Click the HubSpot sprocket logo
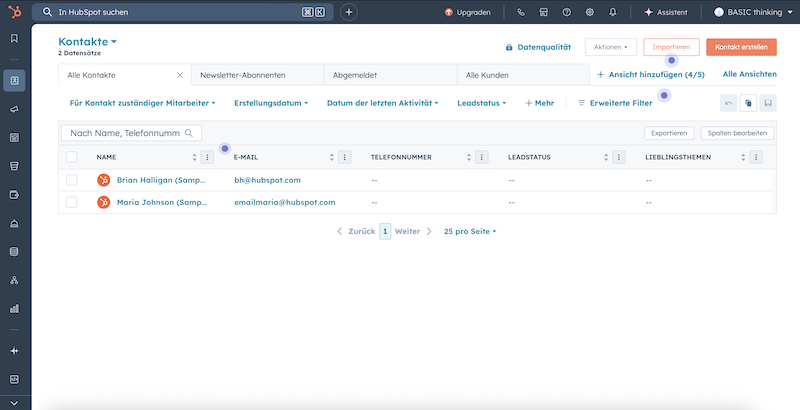This screenshot has height=410, width=800. pos(14,12)
